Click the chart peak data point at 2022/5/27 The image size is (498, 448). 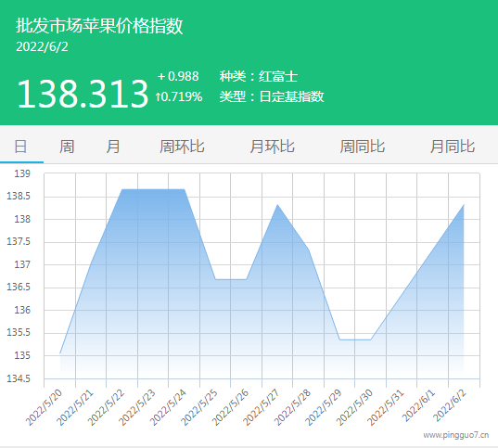coord(277,205)
